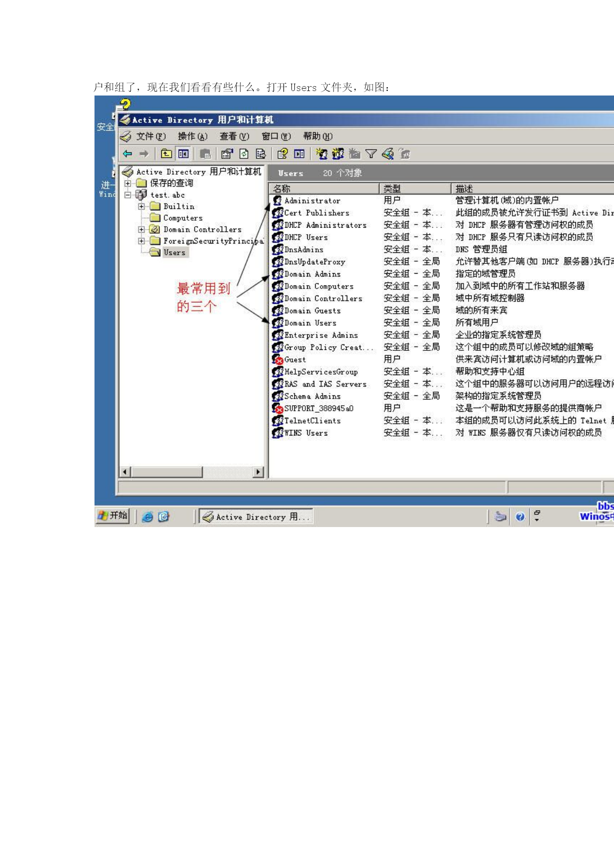Screen dimensions: 614x868
Task: Click the help tray icon in taskbar
Action: click(520, 517)
